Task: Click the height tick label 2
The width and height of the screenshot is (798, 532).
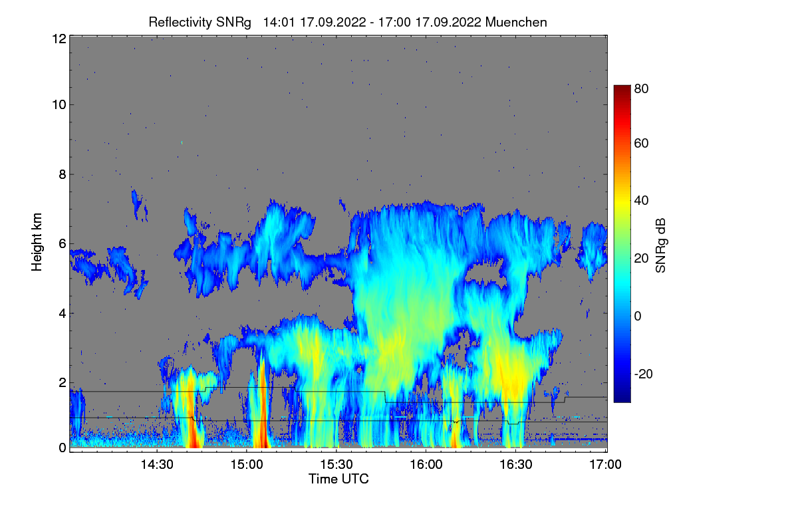Action: [62, 382]
